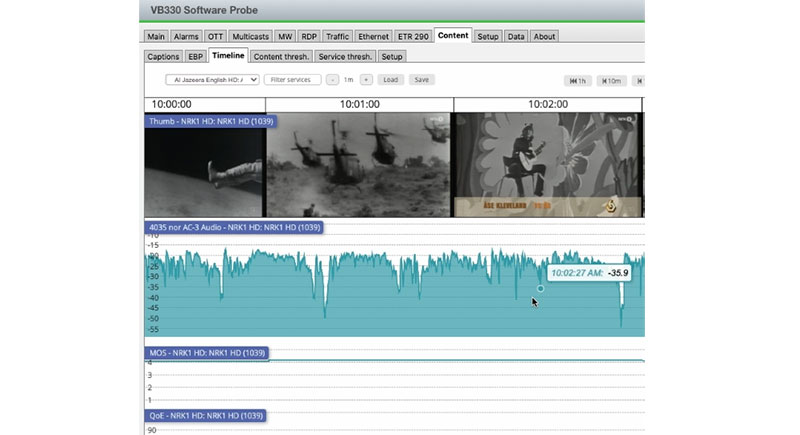This screenshot has width=800, height=435.
Task: Jump back 10m on the timeline
Action: [x=611, y=80]
